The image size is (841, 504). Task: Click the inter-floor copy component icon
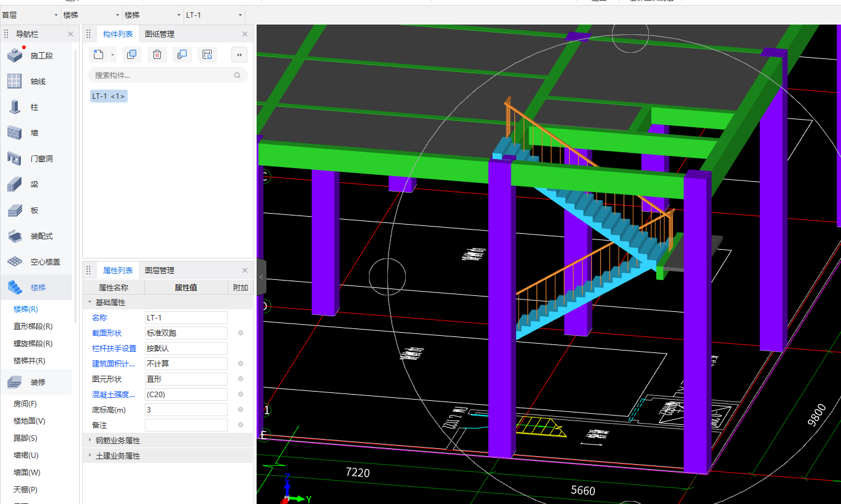(x=182, y=55)
